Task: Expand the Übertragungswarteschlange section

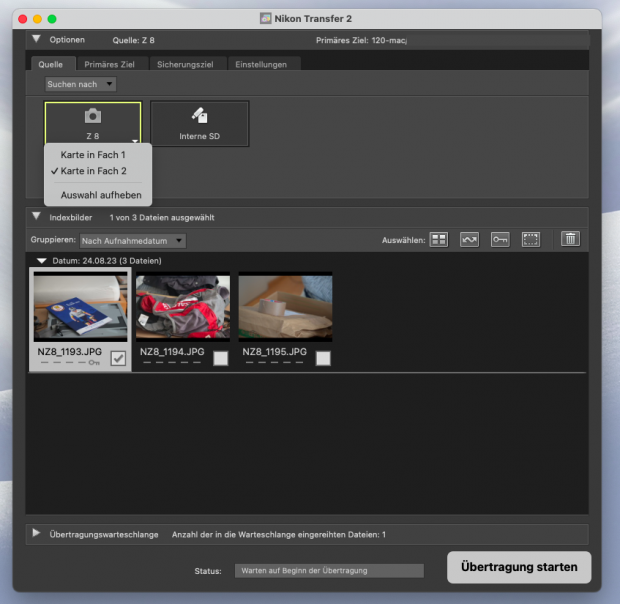Action: (x=36, y=534)
